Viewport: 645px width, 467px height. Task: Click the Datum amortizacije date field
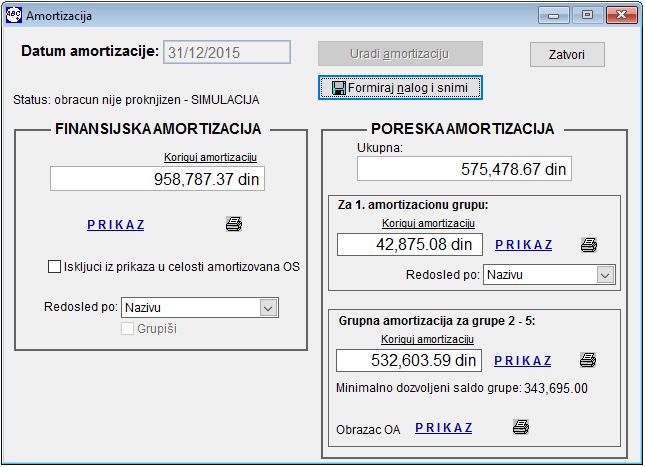coord(227,52)
